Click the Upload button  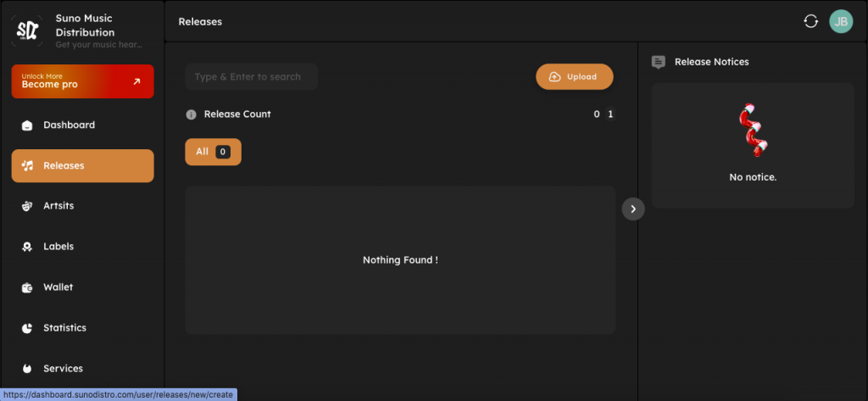pos(574,76)
